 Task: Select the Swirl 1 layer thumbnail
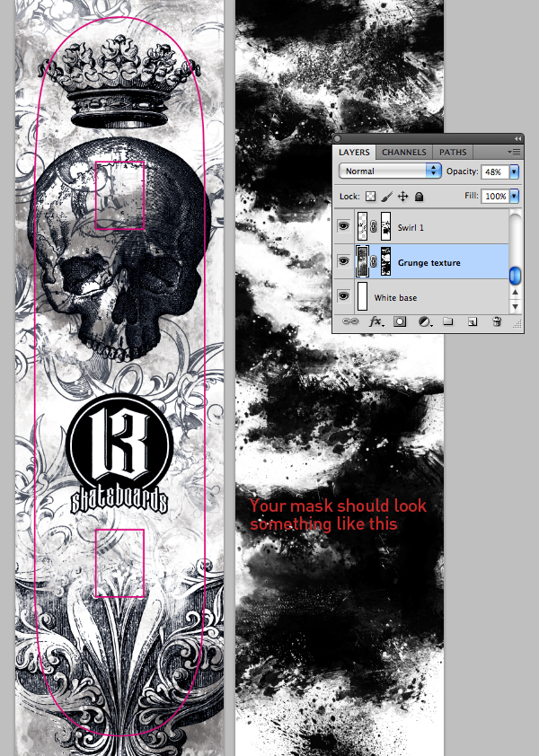[362, 226]
